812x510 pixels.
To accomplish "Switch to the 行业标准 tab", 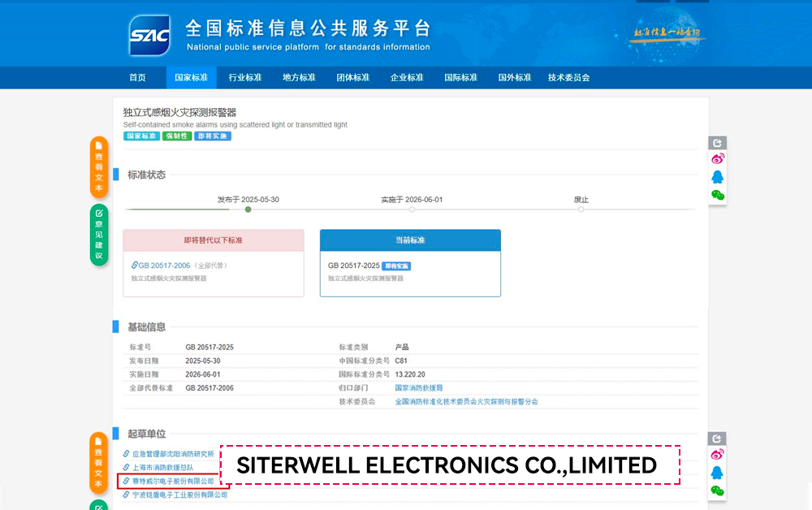I will click(x=245, y=78).
